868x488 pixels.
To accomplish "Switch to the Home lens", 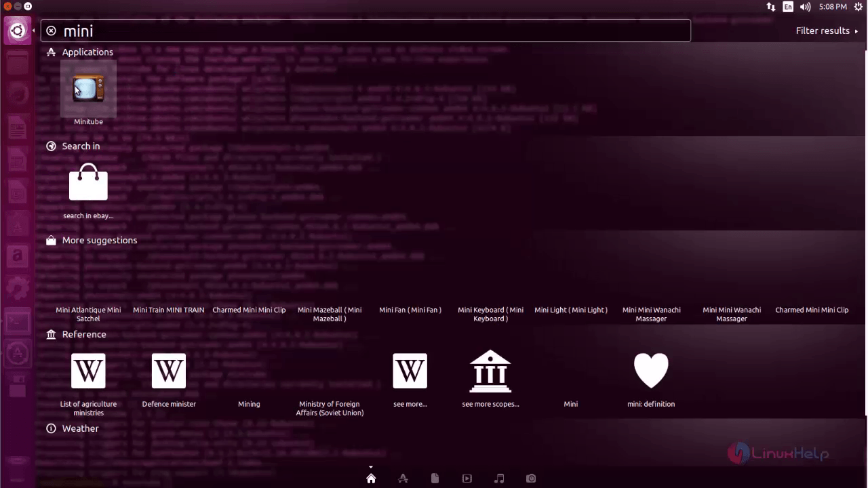I will (x=371, y=479).
